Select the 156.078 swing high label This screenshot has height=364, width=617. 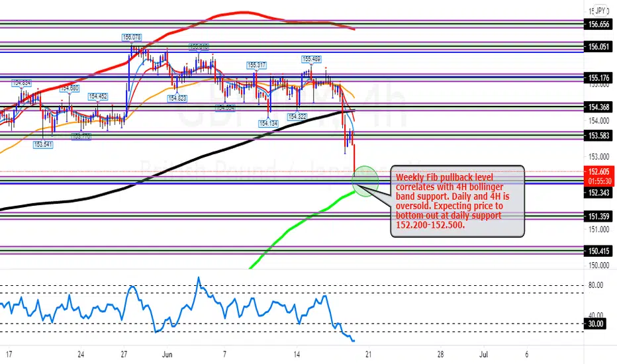[132, 37]
